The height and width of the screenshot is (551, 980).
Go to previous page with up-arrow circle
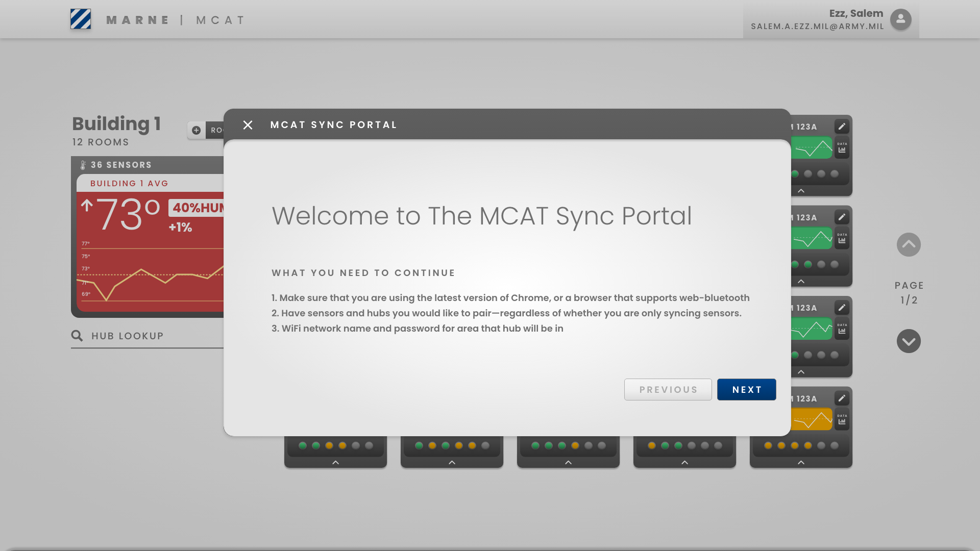(x=909, y=245)
